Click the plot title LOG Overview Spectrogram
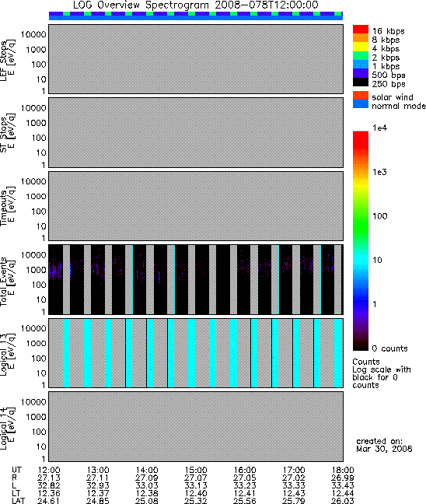426x504 pixels. [x=196, y=5]
